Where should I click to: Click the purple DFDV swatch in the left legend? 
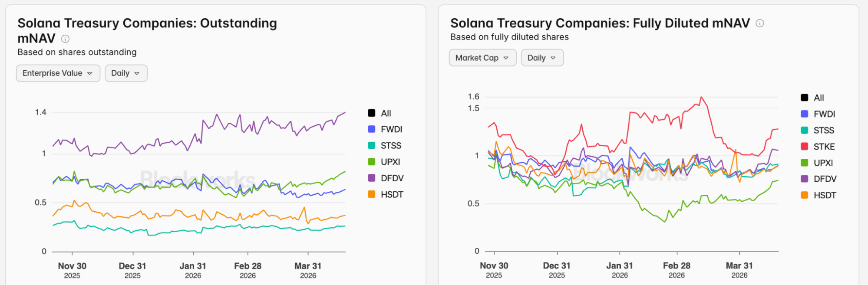tap(372, 178)
